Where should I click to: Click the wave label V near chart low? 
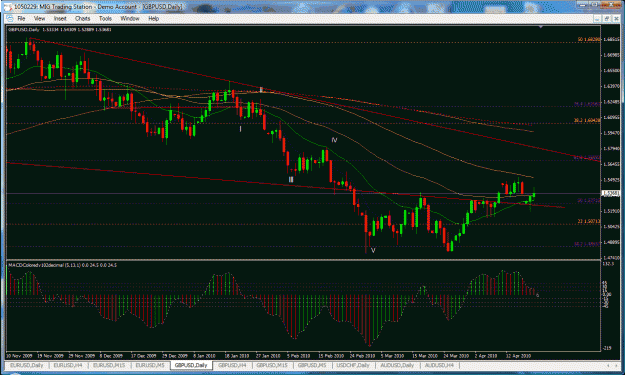[x=373, y=251]
